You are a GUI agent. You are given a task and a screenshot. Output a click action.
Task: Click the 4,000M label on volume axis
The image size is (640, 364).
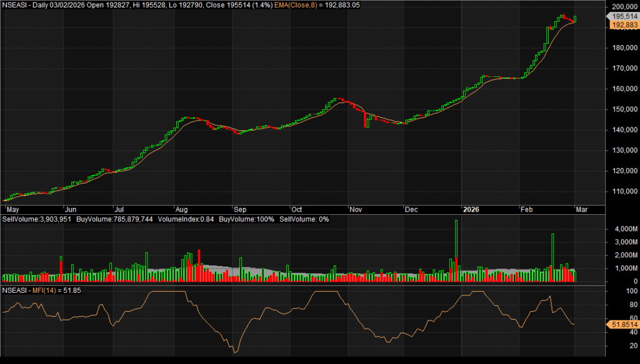tap(624, 229)
